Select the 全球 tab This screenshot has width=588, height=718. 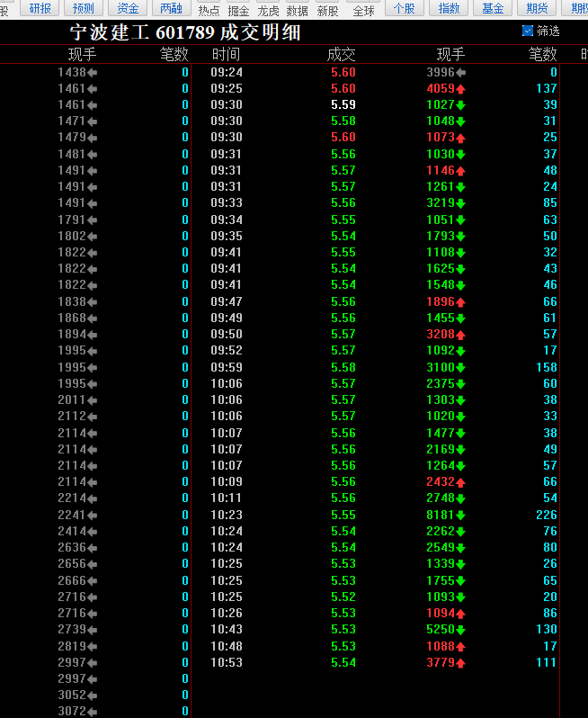(364, 11)
